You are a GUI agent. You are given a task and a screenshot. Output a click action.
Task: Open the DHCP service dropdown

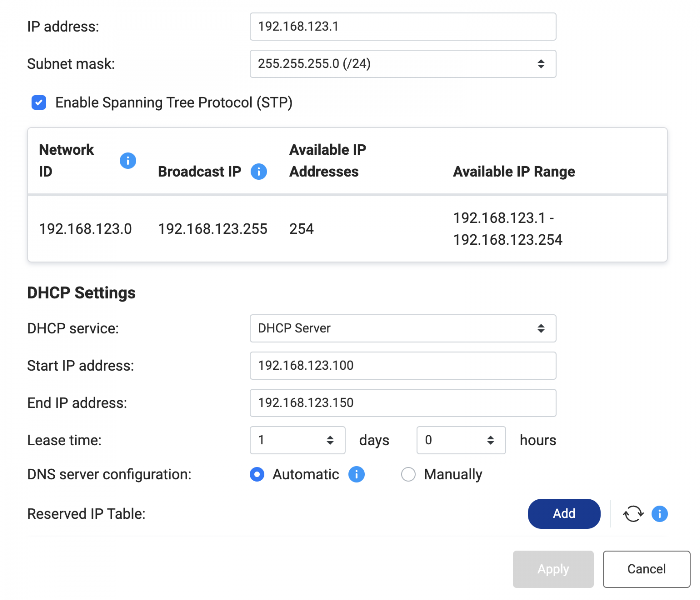coord(403,328)
